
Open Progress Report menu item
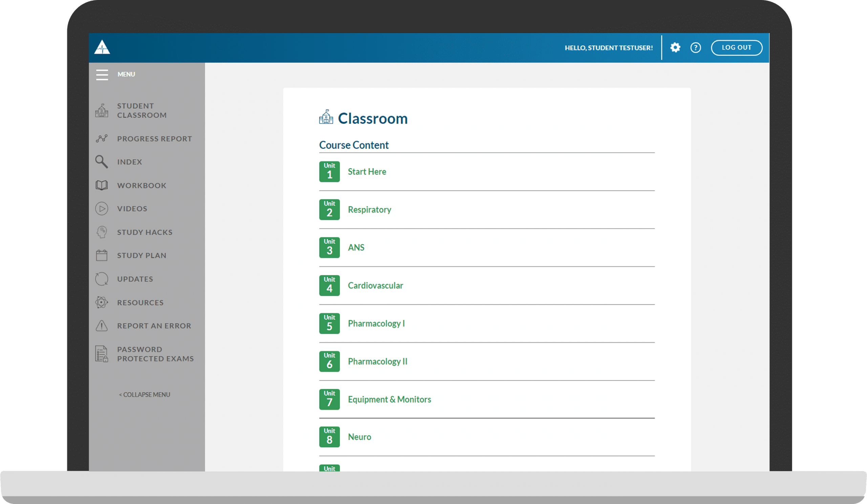pyautogui.click(x=154, y=139)
